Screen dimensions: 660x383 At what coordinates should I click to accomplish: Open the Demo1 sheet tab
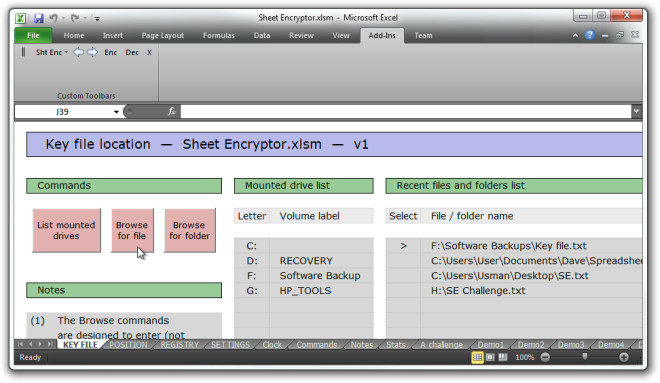point(490,345)
